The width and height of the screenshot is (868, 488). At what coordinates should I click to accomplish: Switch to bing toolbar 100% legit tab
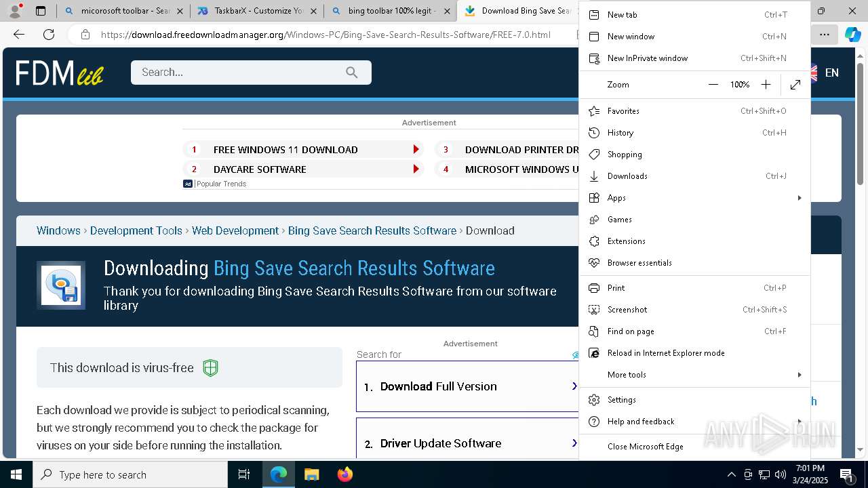[391, 11]
